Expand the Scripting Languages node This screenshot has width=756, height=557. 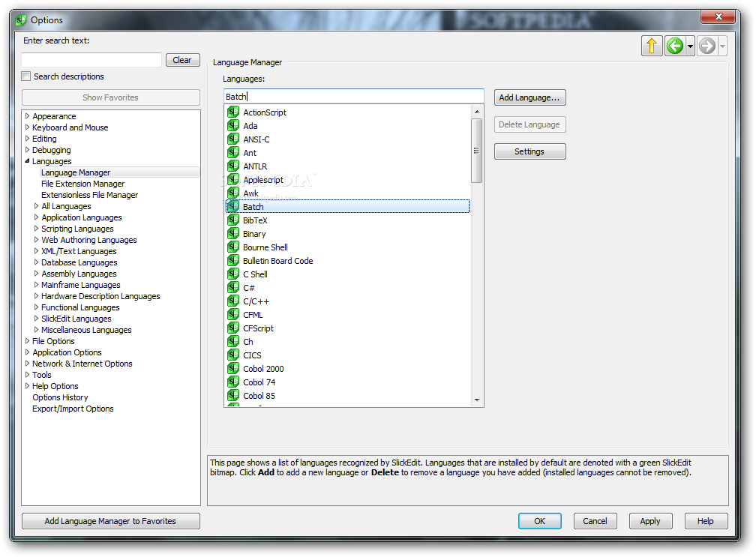pos(36,229)
